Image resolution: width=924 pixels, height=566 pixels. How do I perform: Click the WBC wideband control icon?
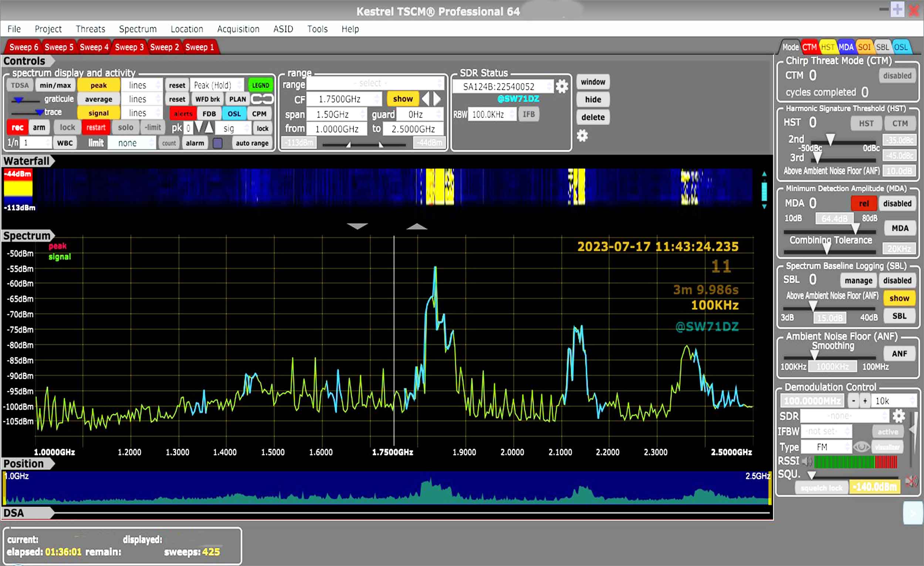coord(63,142)
